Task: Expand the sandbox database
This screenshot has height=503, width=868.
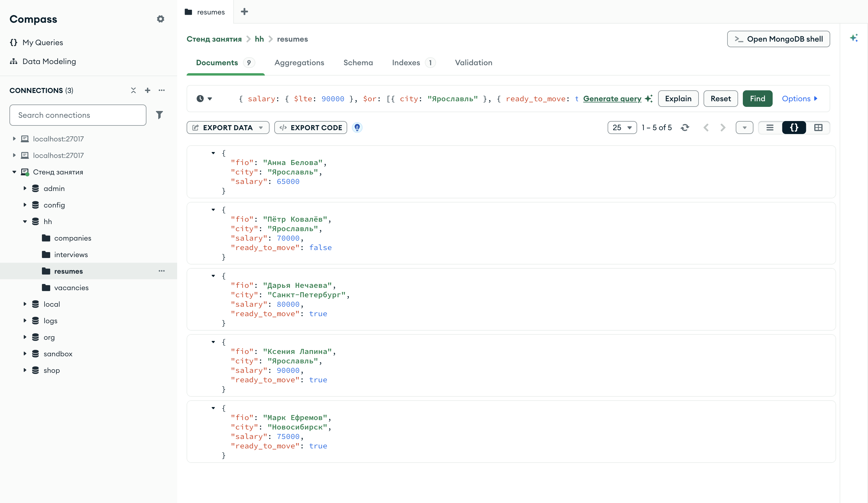Action: coord(25,354)
